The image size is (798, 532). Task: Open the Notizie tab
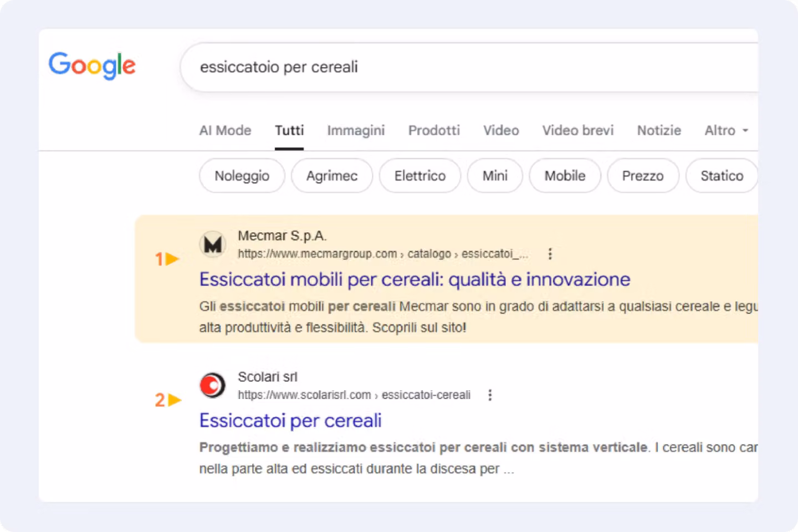pos(659,130)
